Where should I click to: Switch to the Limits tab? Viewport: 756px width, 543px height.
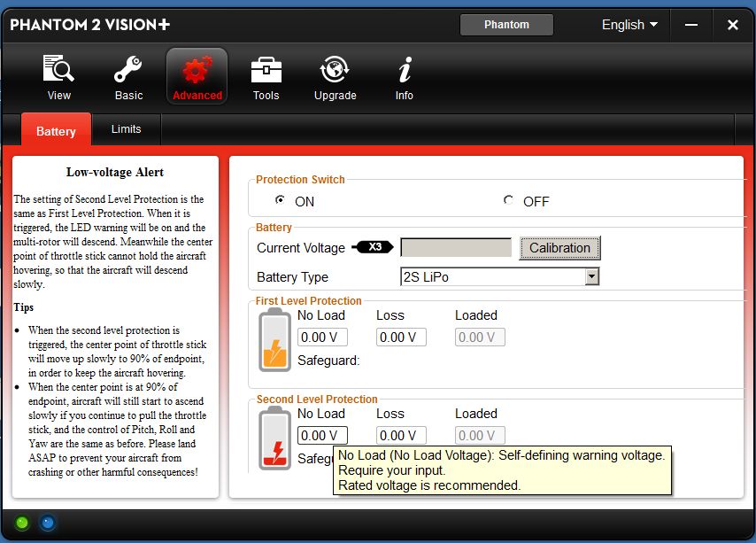[x=126, y=129]
